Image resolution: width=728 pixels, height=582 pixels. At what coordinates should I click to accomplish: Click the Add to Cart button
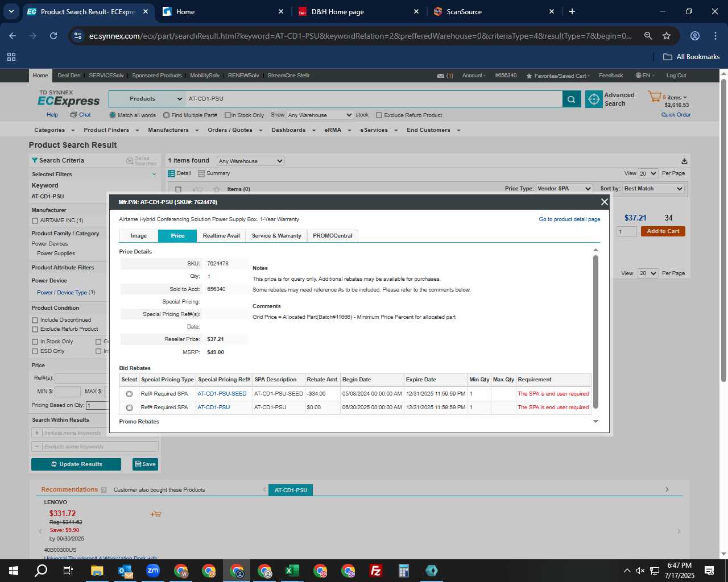click(663, 231)
